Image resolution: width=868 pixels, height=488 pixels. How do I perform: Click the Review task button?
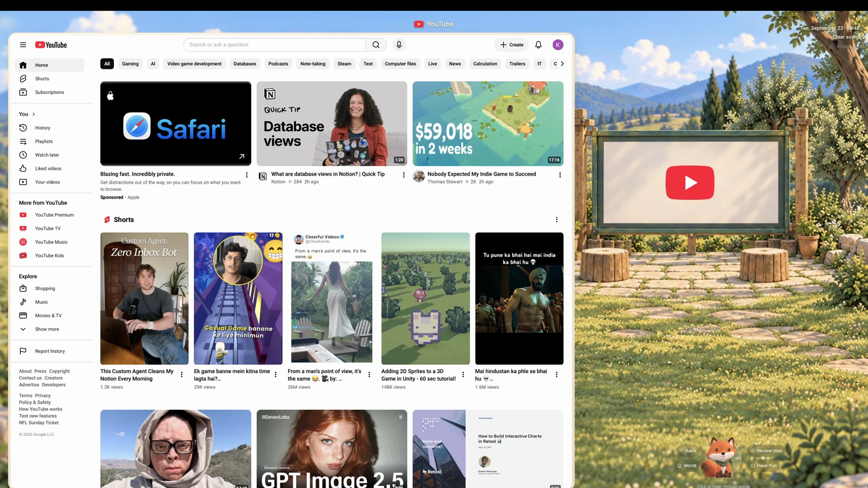click(766, 451)
